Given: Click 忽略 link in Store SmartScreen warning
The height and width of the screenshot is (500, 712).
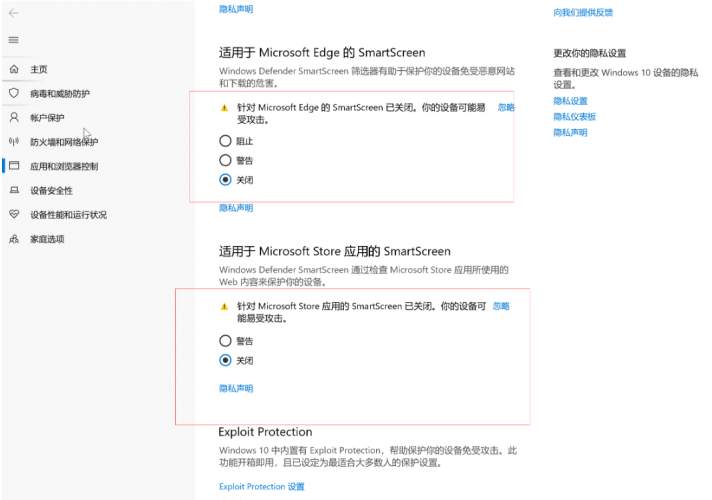Looking at the screenshot, I should 501,306.
